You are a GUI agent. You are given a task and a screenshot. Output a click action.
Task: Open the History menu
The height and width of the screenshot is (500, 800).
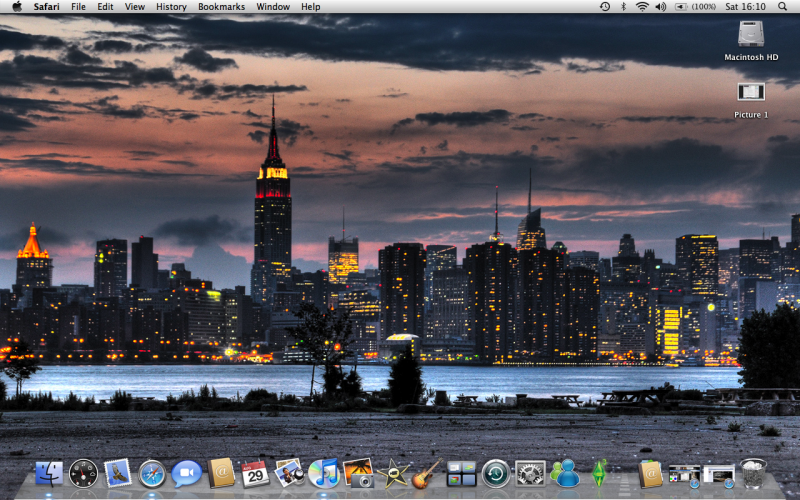171,7
